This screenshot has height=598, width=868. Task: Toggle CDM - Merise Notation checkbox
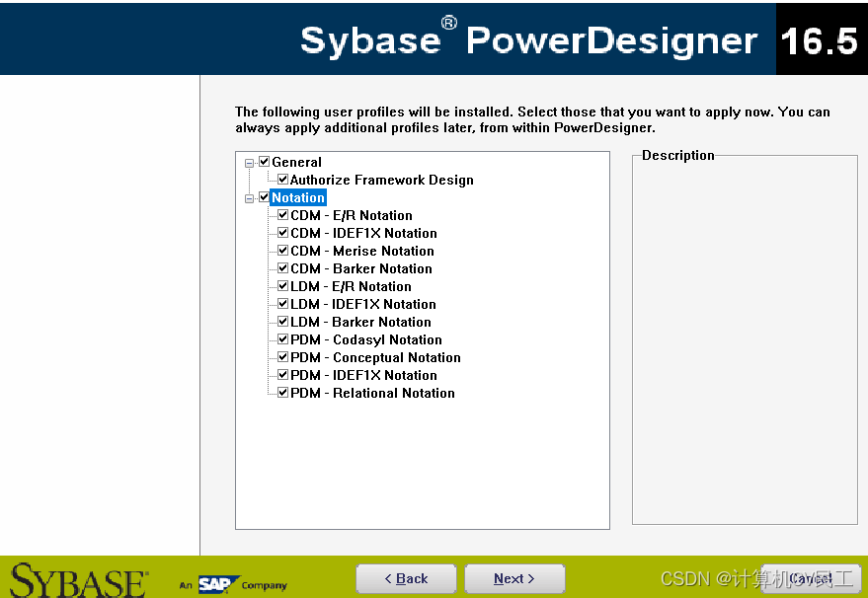(282, 250)
